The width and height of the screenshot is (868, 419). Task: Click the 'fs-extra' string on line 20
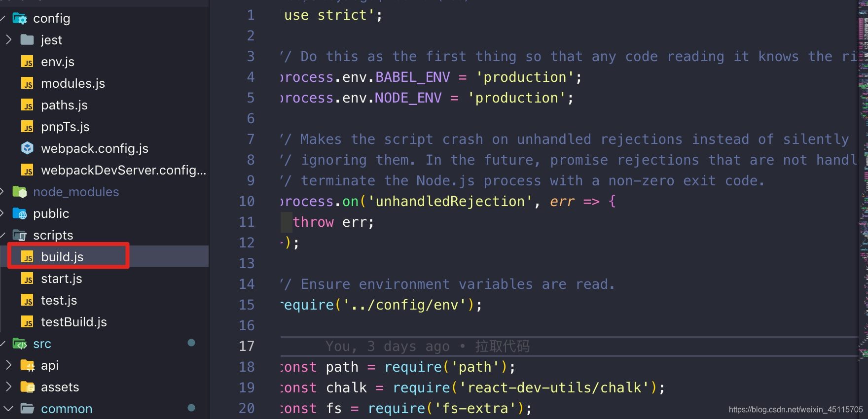point(475,408)
